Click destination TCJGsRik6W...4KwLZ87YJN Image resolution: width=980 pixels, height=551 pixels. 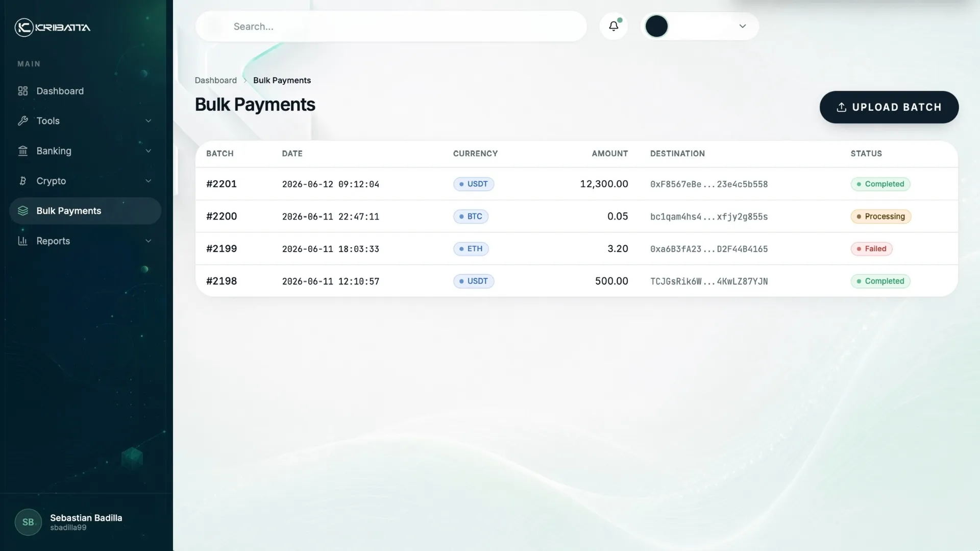(x=709, y=281)
